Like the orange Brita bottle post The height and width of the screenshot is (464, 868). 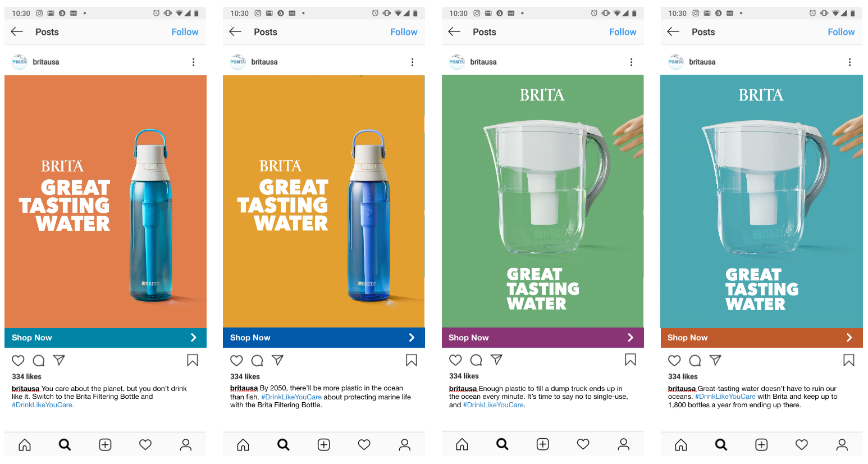[x=18, y=361]
